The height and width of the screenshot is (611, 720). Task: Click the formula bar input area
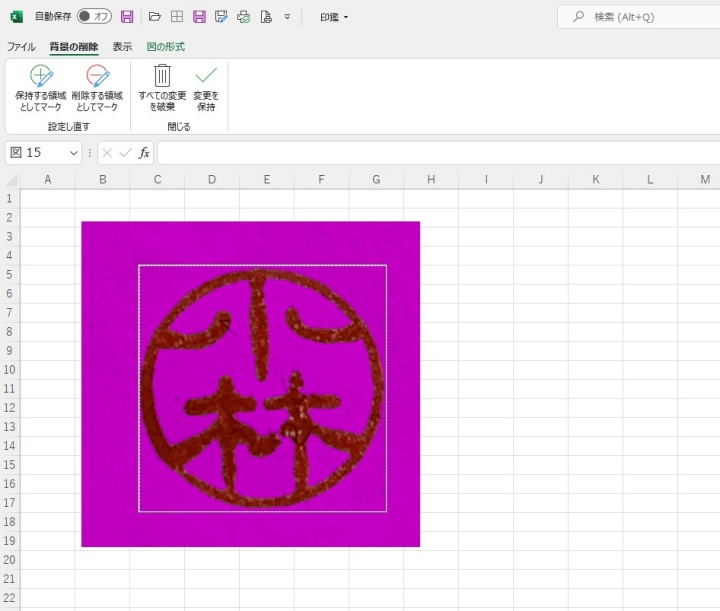(x=439, y=153)
